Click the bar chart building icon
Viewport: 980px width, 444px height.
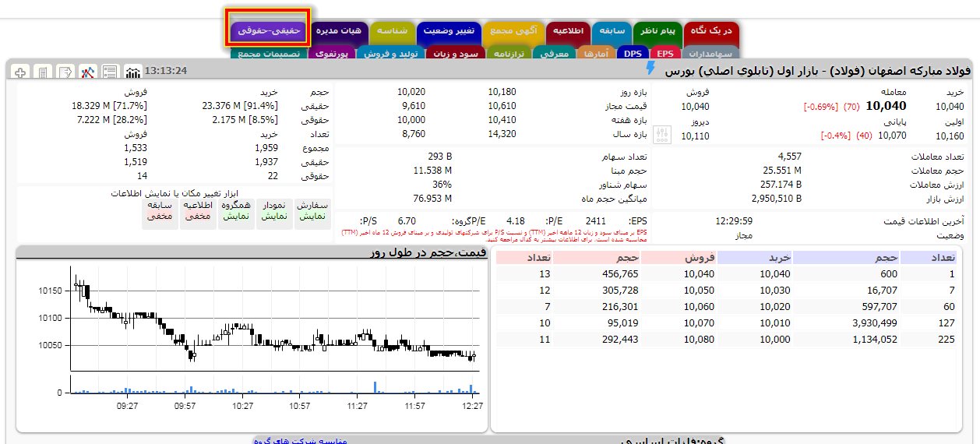133,72
